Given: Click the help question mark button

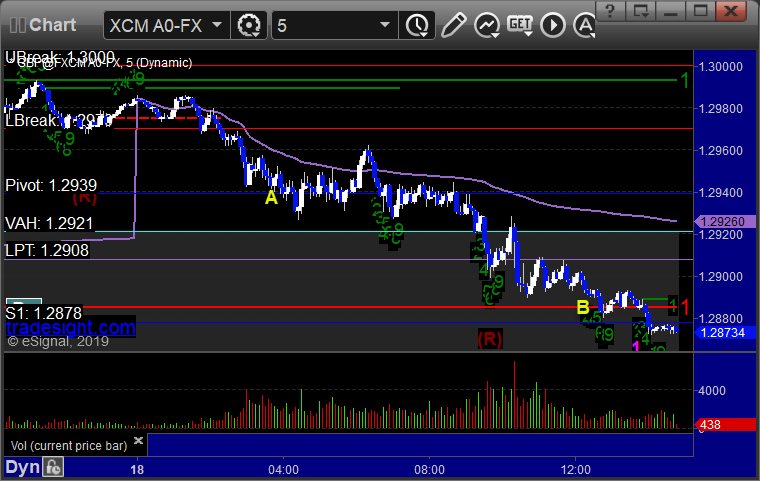Looking at the screenshot, I should pos(610,10).
